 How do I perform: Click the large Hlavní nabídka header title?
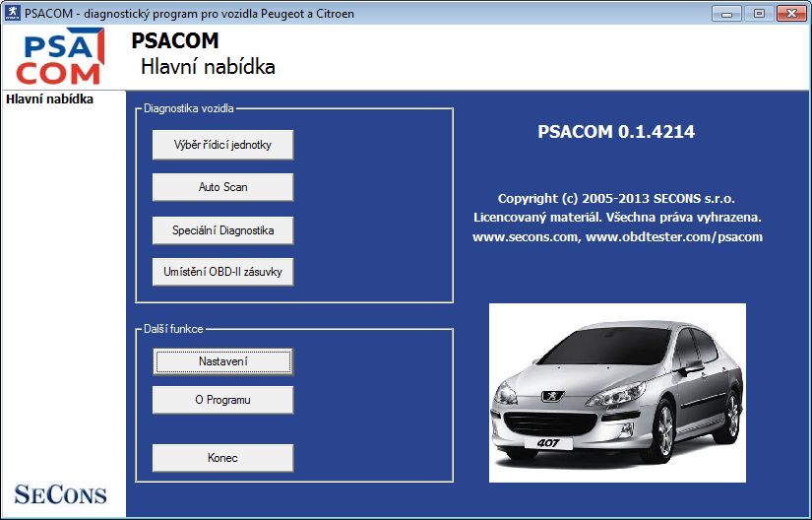tap(208, 67)
